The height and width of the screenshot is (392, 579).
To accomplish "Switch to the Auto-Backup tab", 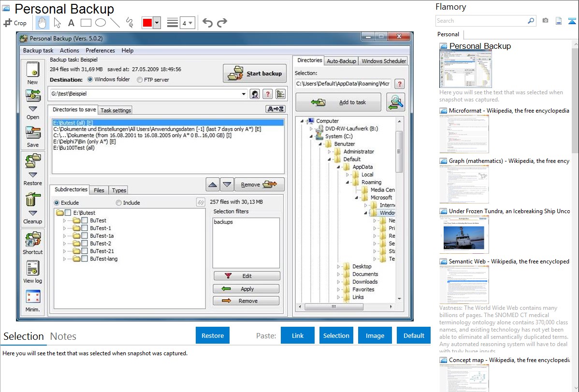I will pos(341,61).
